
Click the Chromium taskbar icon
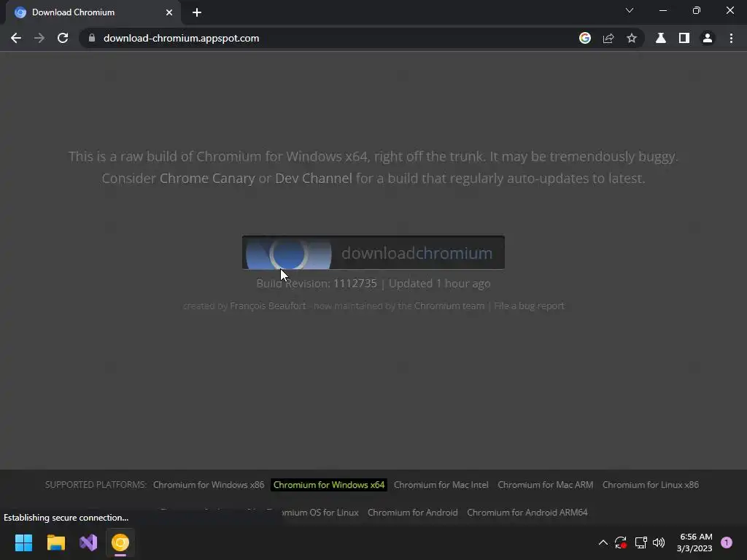(120, 542)
